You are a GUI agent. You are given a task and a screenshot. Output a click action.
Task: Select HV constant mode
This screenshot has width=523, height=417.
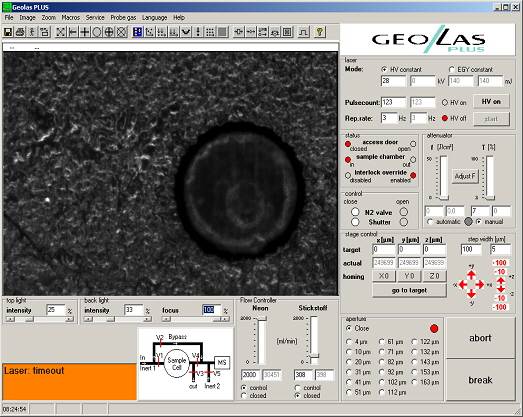384,69
